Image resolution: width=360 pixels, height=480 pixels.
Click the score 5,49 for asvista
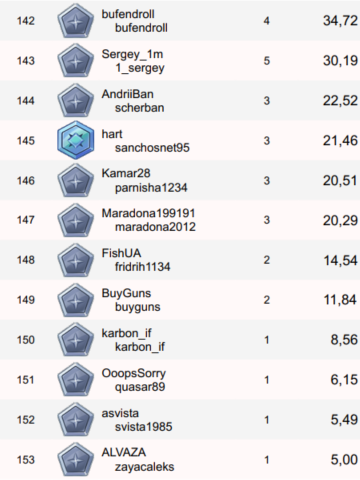pos(344,420)
